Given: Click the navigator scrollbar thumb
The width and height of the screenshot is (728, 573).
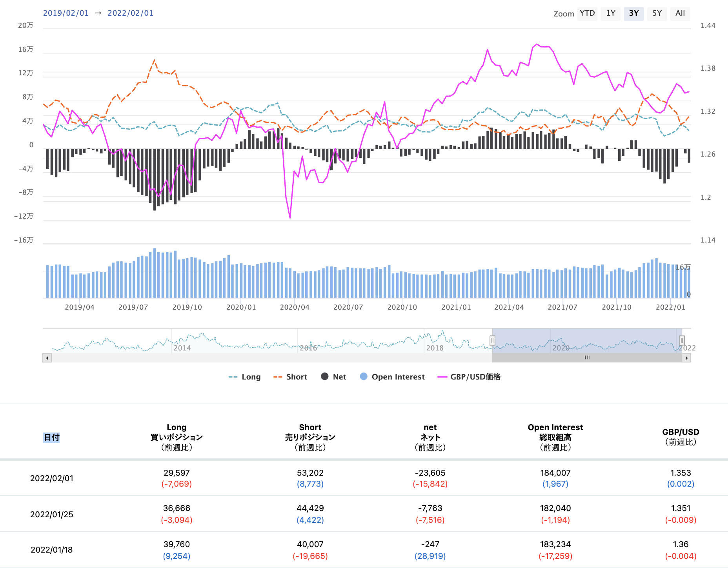Looking at the screenshot, I should [x=587, y=358].
